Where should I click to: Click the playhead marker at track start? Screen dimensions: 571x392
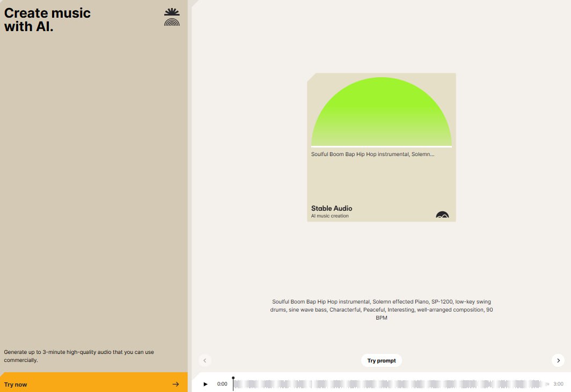pos(233,379)
